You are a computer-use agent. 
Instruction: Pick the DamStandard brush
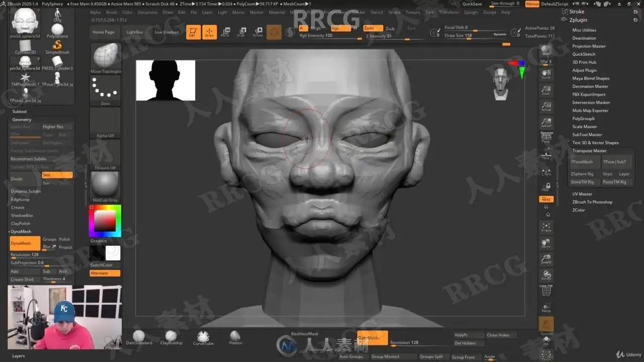tap(139, 337)
